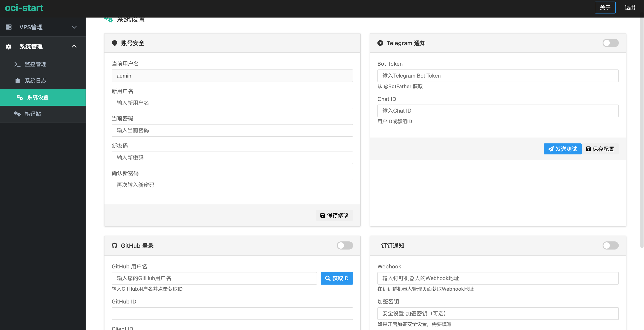The height and width of the screenshot is (330, 644).
Task: Click the 保存修改 button
Action: tap(334, 215)
